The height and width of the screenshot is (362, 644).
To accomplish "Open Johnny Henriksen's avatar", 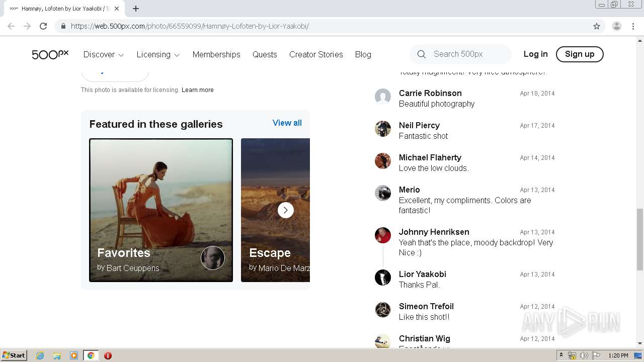I will pos(383,235).
